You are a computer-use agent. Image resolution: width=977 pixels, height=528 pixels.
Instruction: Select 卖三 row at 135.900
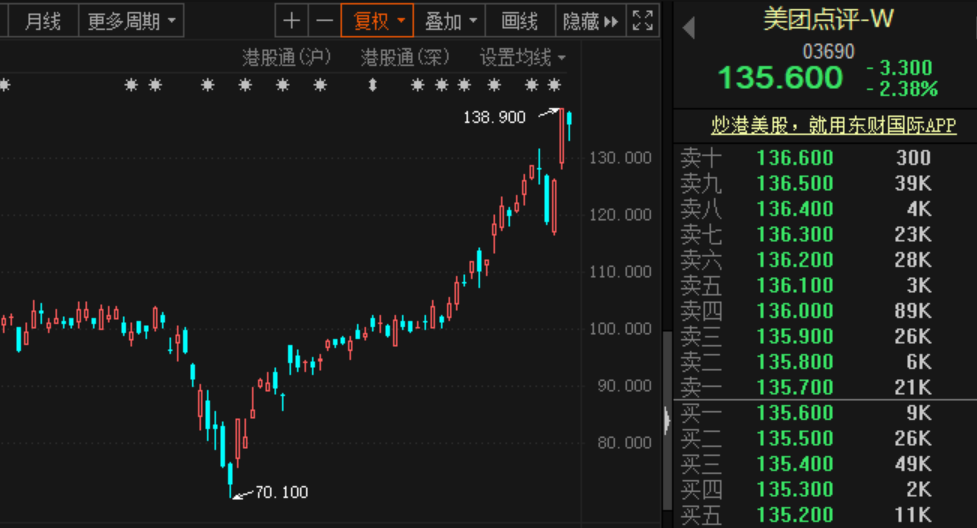pyautogui.click(x=825, y=337)
